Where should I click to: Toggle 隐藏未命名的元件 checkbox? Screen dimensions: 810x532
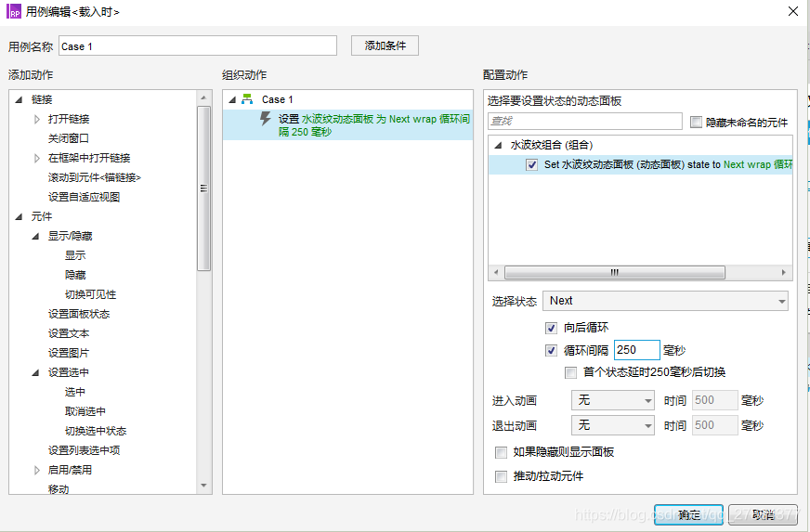pos(697,123)
